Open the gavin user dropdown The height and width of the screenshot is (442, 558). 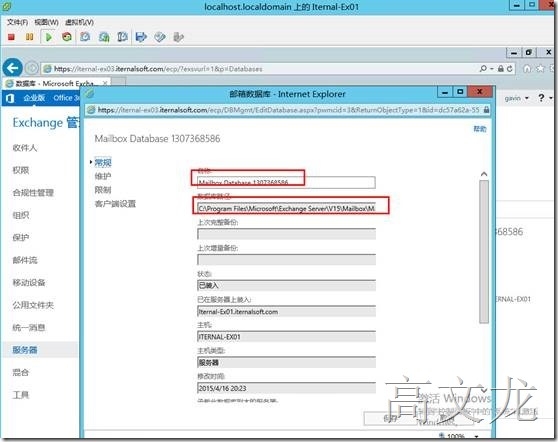coord(516,98)
